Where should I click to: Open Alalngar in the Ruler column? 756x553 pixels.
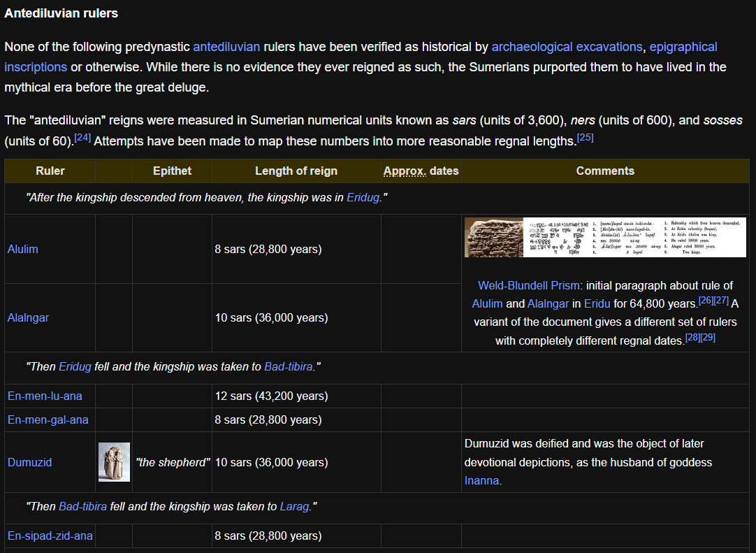[x=28, y=317]
